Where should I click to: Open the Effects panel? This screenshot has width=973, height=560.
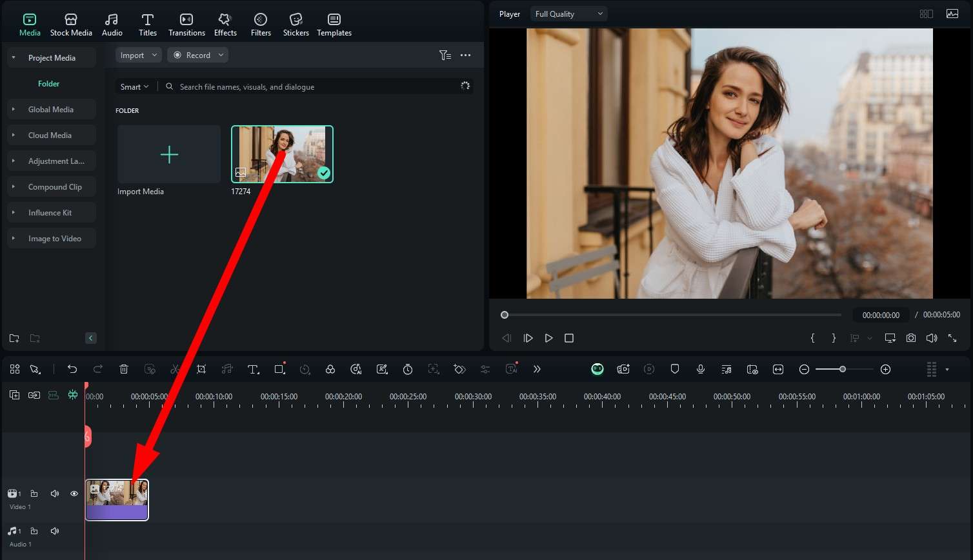(x=225, y=25)
